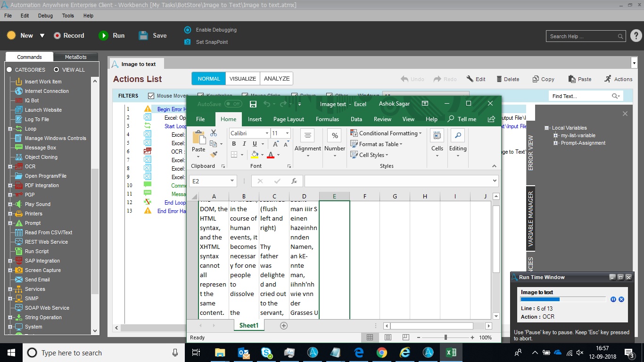Click the Excel save icon in title bar
This screenshot has height=362, width=644.
point(253,104)
